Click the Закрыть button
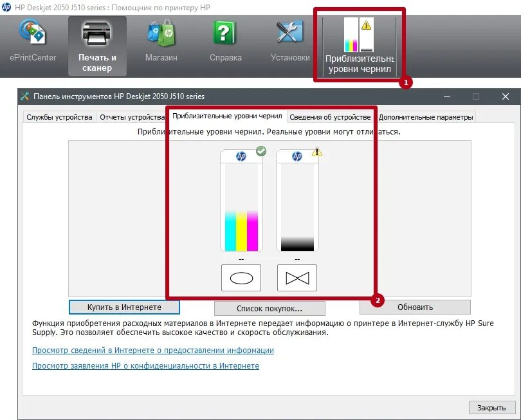521x420 pixels. pyautogui.click(x=491, y=408)
